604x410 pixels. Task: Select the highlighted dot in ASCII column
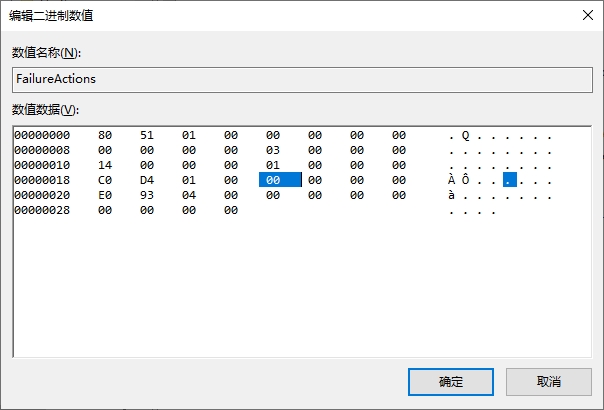(509, 180)
